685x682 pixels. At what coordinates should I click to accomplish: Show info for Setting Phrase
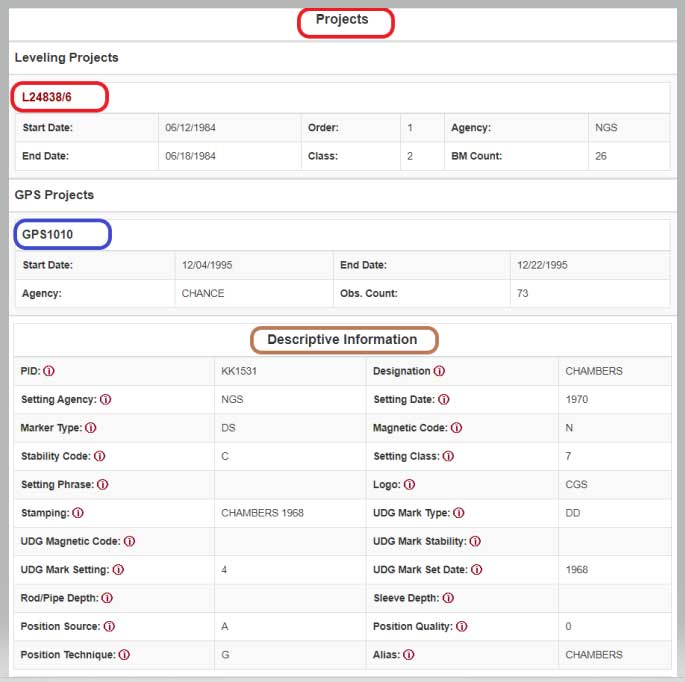[x=102, y=485]
